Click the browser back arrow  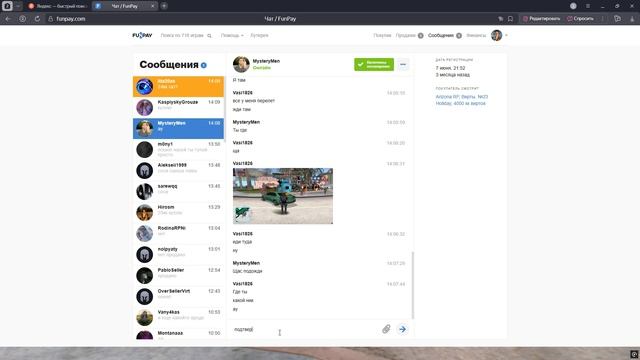pos(8,19)
